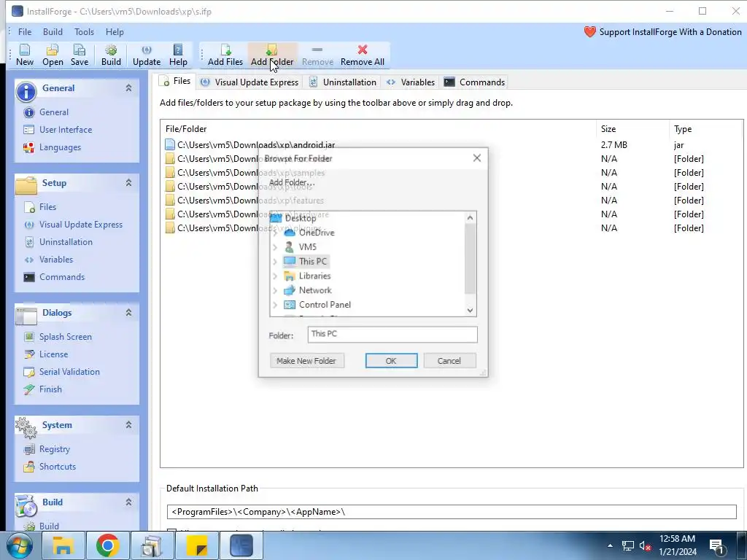Click OK in Browse For Folder dialog
This screenshot has width=747, height=560.
[x=391, y=361]
